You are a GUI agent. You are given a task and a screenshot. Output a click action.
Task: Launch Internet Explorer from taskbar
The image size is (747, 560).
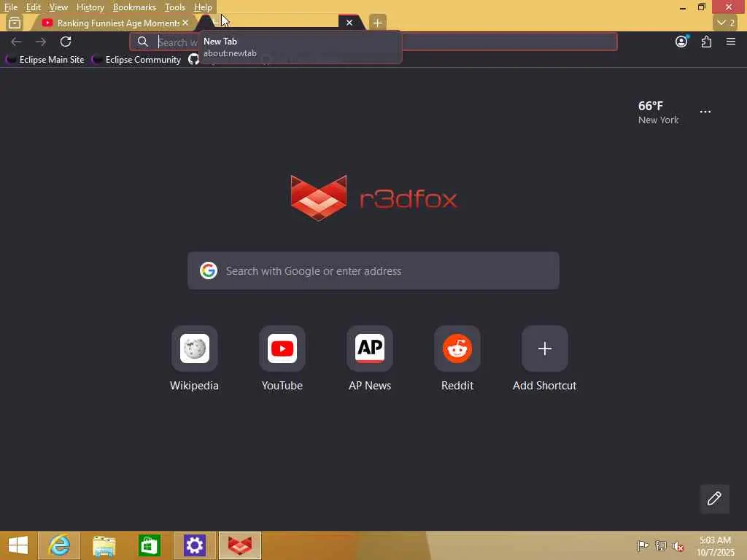(60, 545)
